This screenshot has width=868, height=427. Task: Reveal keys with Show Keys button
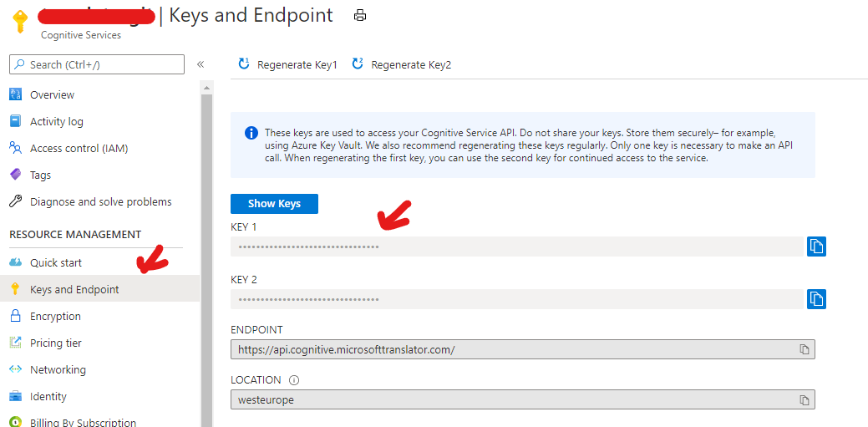(x=274, y=204)
